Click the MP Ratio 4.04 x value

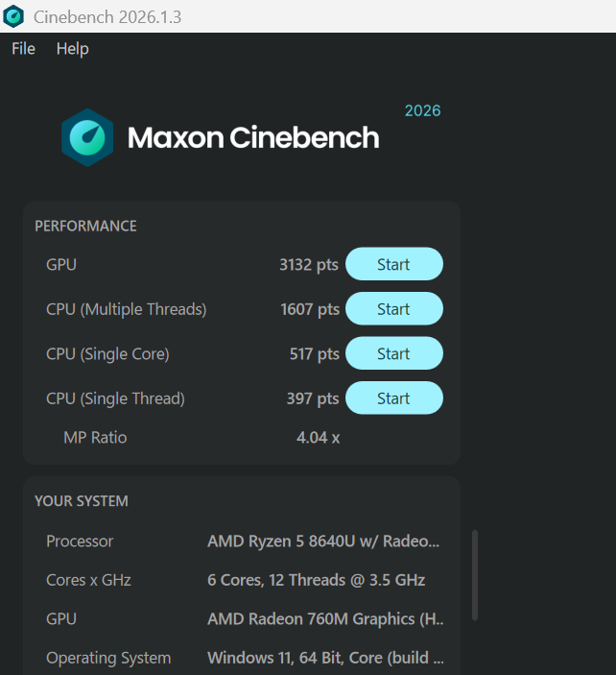tap(318, 438)
